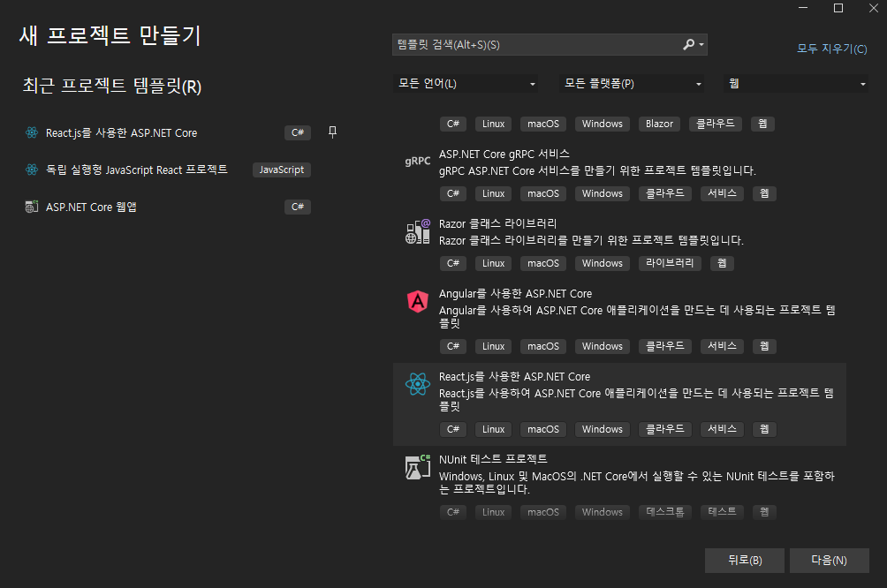This screenshot has width=887, height=588.
Task: Select Angular를 사용한 ASP.NET Core template title
Action: point(515,293)
